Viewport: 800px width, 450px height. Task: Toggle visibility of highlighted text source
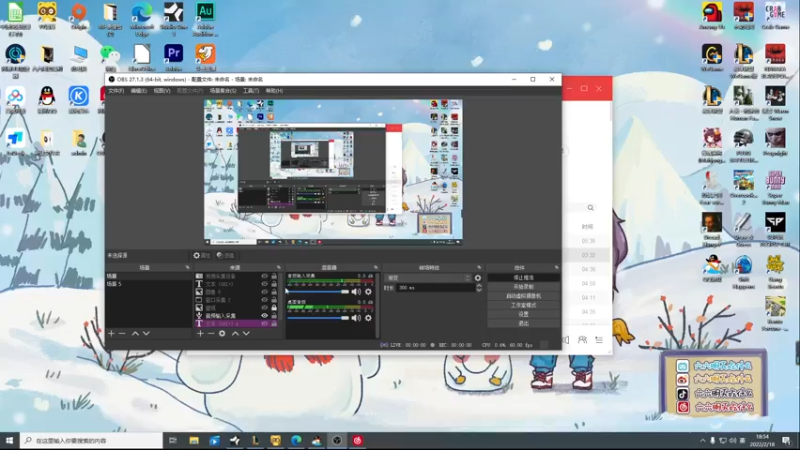(x=264, y=323)
